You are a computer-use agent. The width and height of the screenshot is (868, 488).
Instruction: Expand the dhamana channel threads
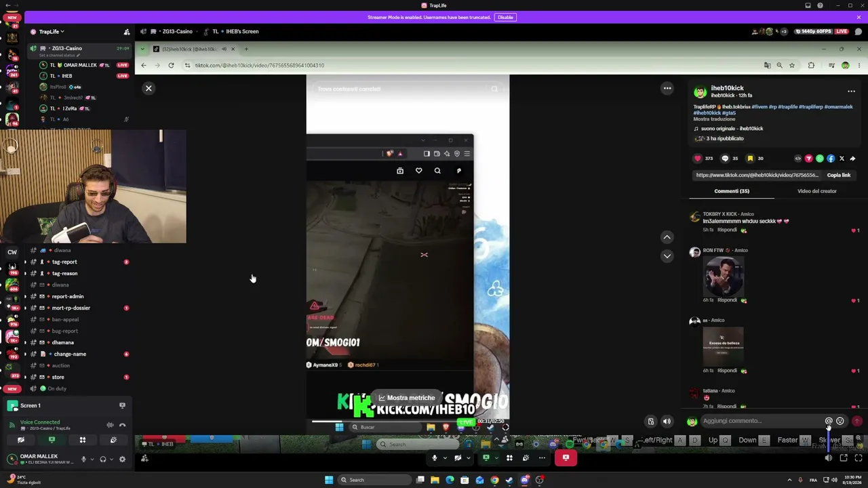(x=26, y=342)
